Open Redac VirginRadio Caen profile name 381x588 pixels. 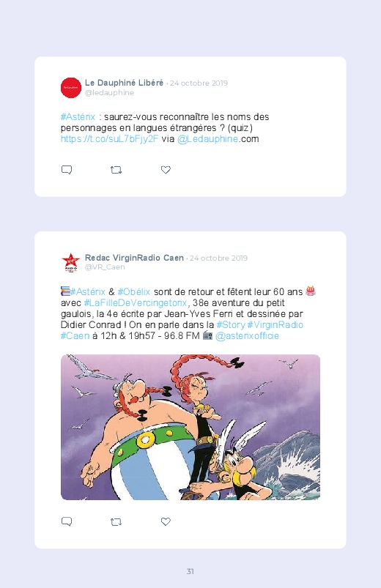click(134, 258)
